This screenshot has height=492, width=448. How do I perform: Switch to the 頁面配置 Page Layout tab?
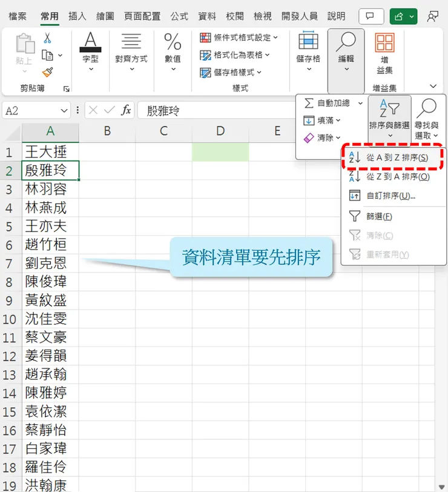(142, 16)
